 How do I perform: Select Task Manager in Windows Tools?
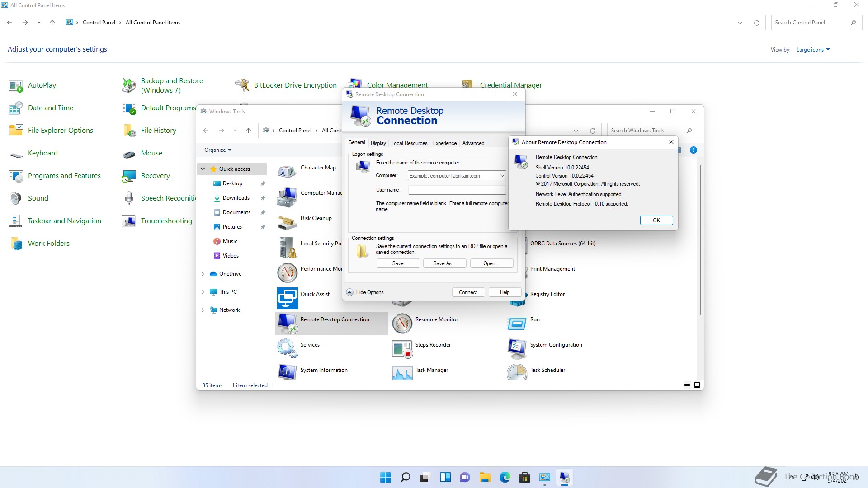[x=431, y=370]
